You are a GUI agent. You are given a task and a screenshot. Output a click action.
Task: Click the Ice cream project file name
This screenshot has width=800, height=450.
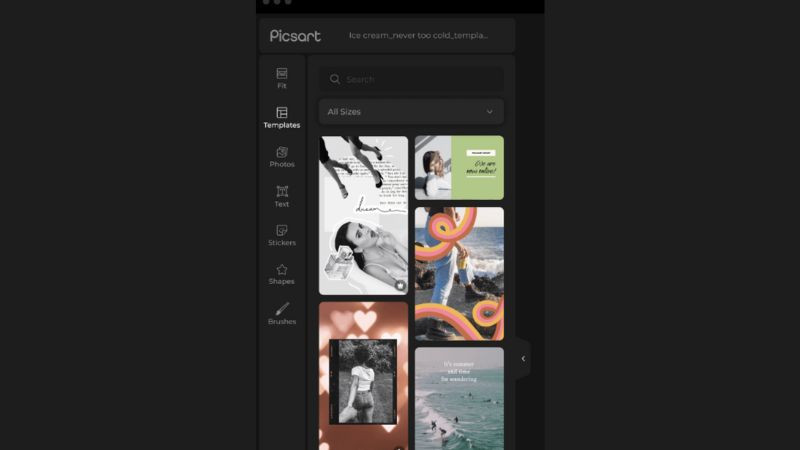point(418,36)
